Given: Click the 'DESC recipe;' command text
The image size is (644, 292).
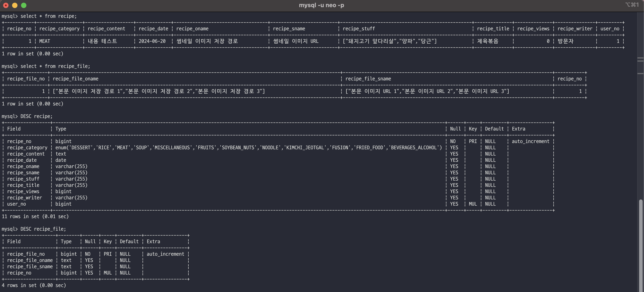Looking at the screenshot, I should pyautogui.click(x=36, y=116).
